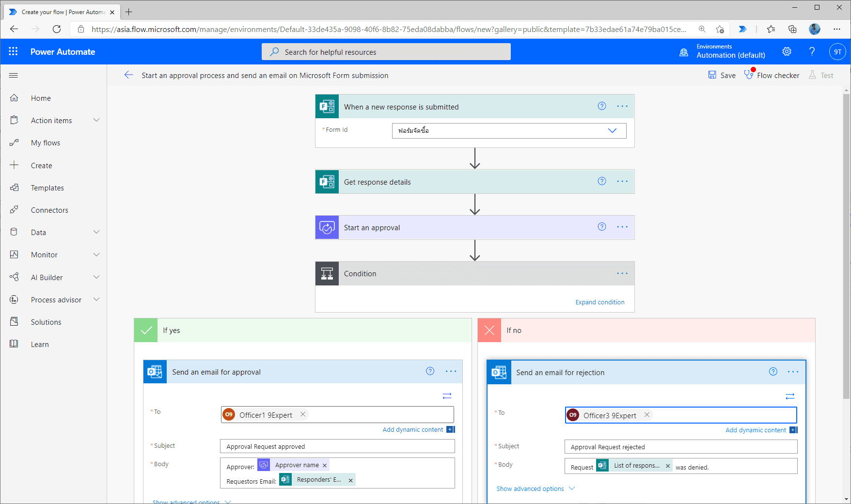The width and height of the screenshot is (851, 504).
Task: Remove Officer3 9Expert from the To field
Action: click(646, 415)
